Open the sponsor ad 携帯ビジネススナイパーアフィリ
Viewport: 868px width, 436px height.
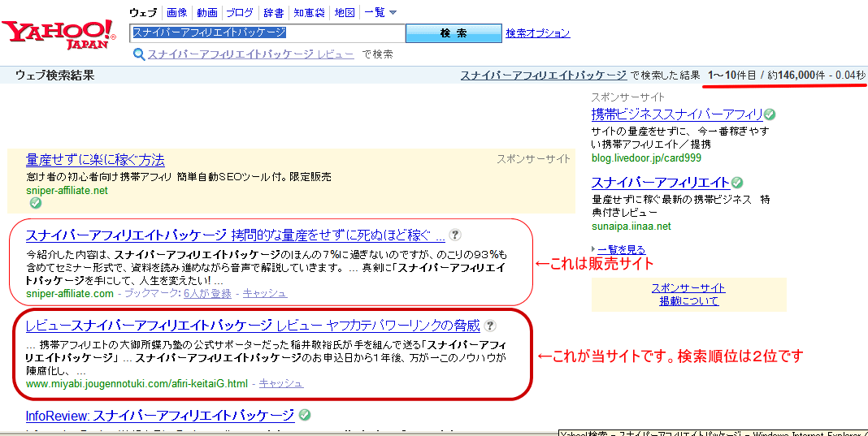pos(677,115)
